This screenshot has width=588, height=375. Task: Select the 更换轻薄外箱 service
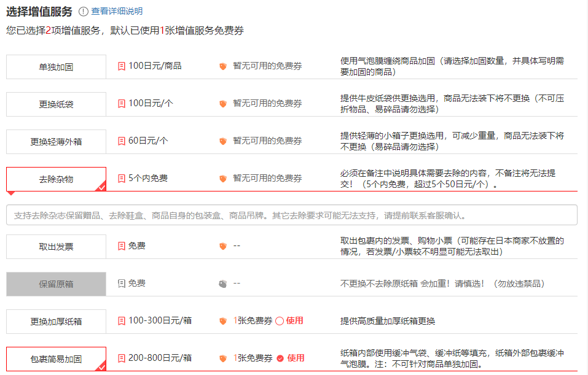point(57,142)
